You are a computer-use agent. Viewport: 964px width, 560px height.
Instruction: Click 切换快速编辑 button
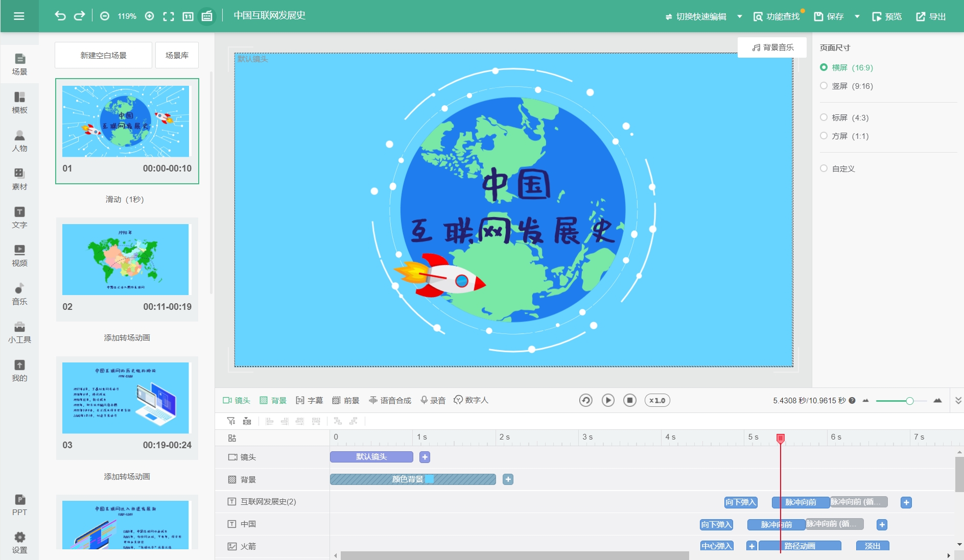(x=696, y=16)
